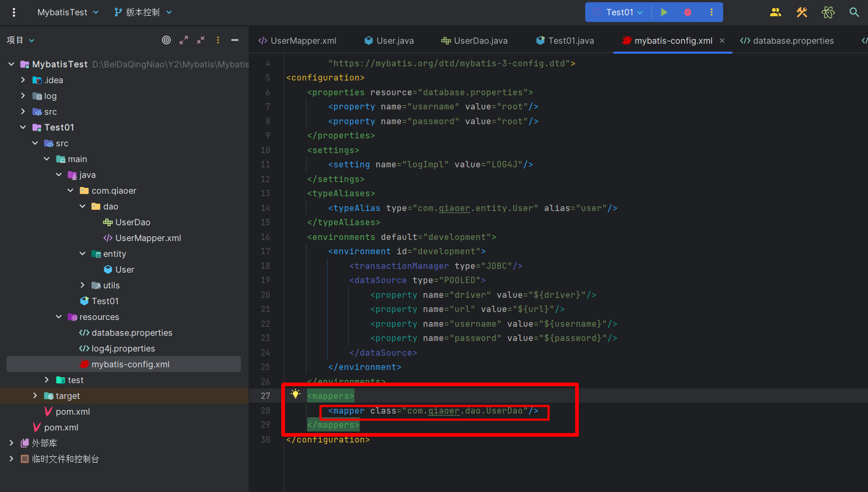Viewport: 868px width, 492px height.
Task: Open more run actions menu
Action: pyautogui.click(x=712, y=12)
